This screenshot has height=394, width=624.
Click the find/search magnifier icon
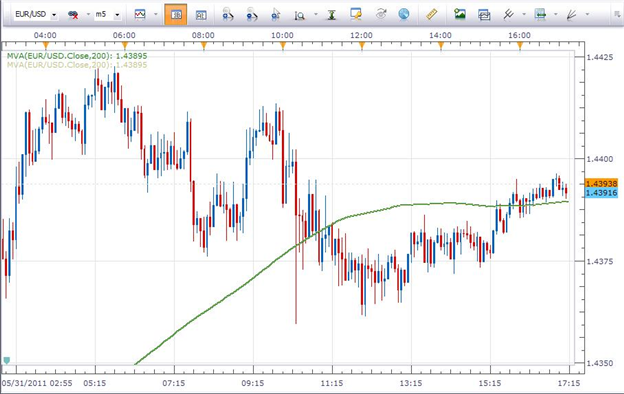tap(299, 15)
